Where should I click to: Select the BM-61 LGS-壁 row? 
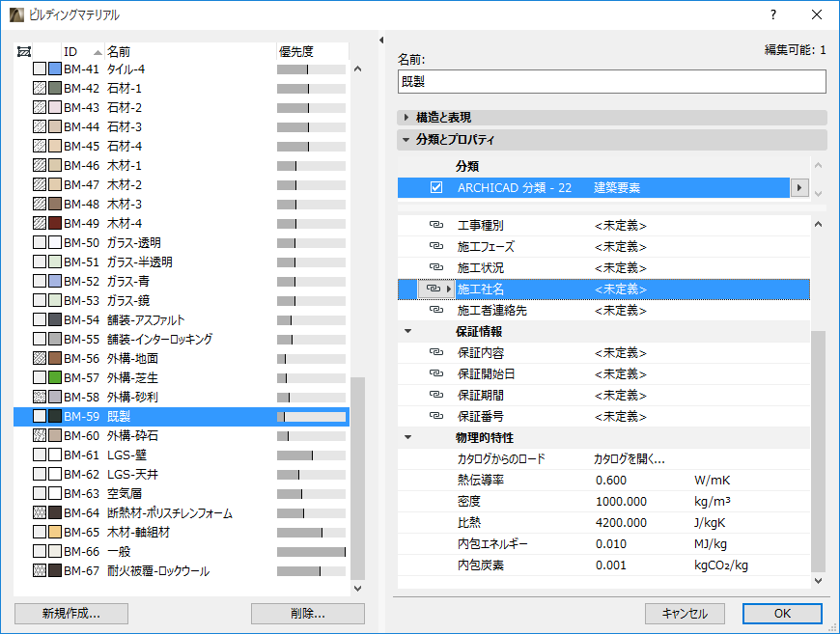click(182, 455)
